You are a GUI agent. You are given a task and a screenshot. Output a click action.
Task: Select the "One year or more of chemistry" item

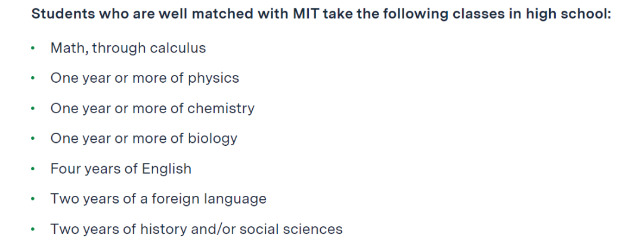[x=153, y=108]
